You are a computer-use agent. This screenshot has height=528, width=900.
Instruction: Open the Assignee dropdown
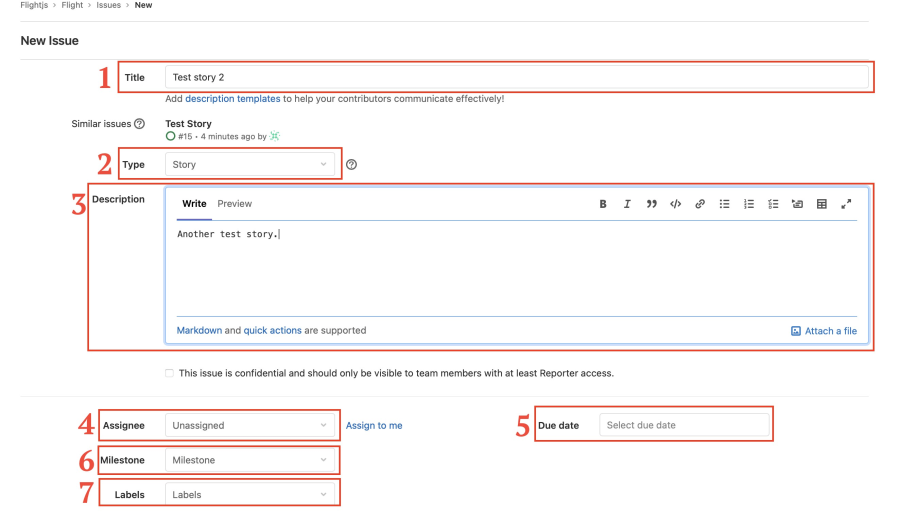click(x=249, y=426)
